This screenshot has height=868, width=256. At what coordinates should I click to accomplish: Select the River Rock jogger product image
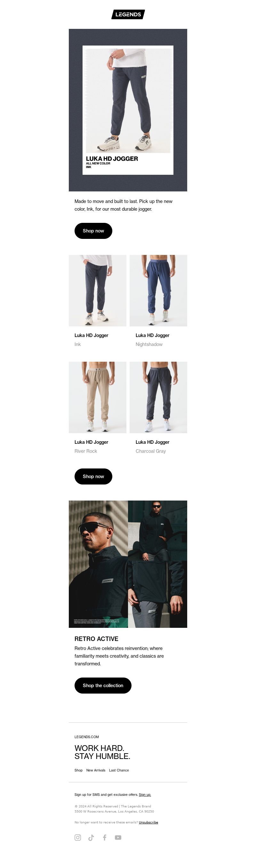[x=98, y=397]
